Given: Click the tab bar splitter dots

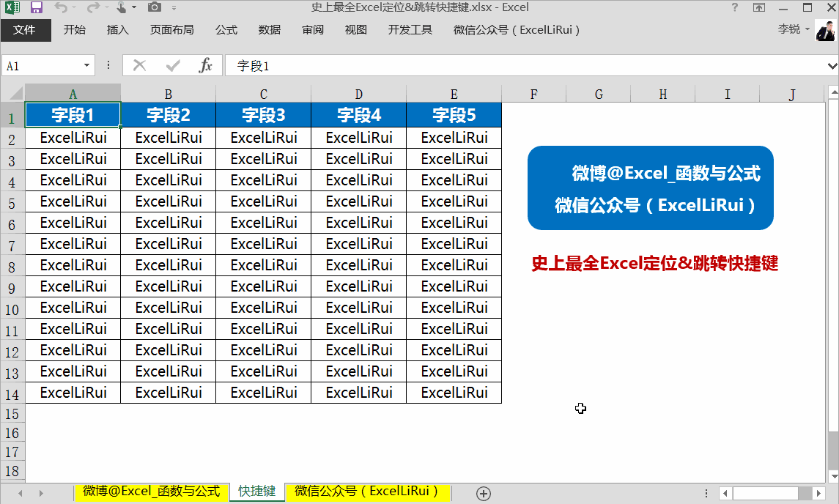Looking at the screenshot, I should pos(706,493).
